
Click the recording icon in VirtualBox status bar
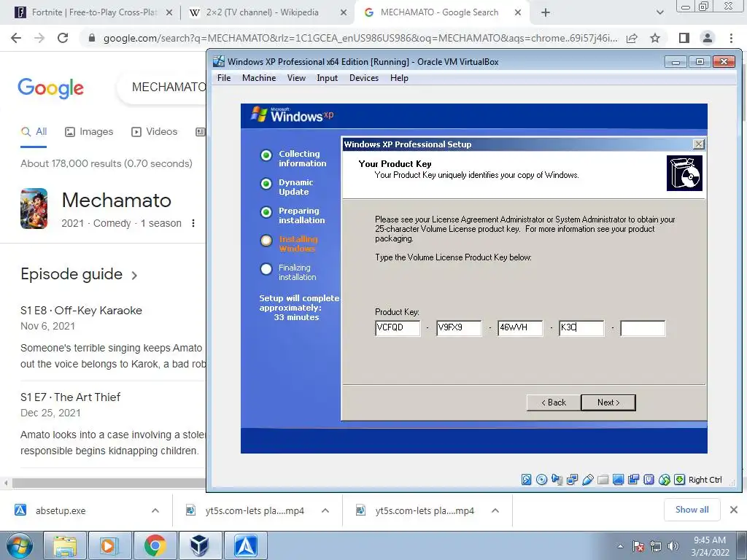tap(634, 480)
